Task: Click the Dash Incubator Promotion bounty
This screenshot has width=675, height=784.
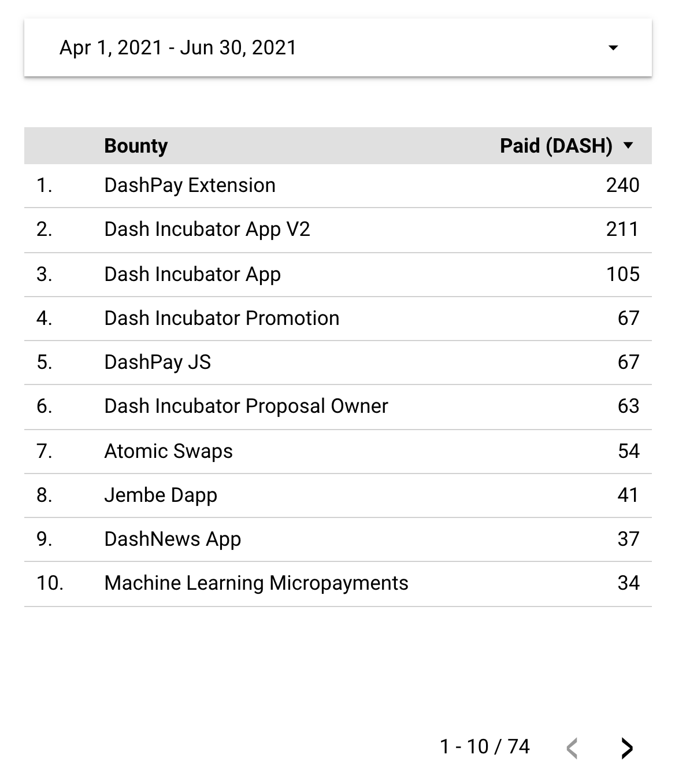Action: [x=222, y=318]
